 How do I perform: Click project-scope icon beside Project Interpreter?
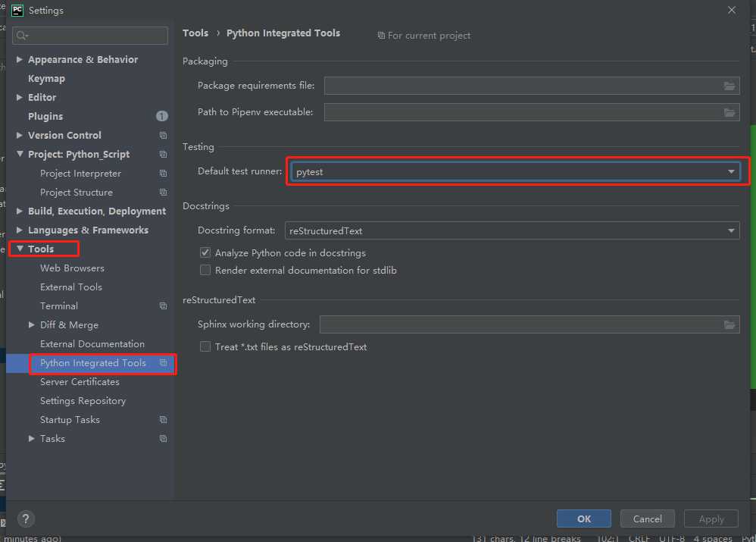point(163,174)
